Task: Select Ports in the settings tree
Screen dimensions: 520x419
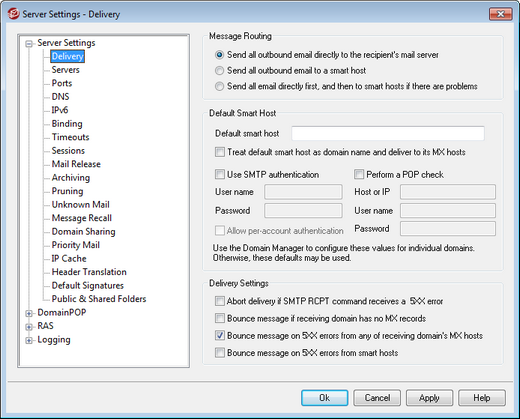Action: click(62, 83)
